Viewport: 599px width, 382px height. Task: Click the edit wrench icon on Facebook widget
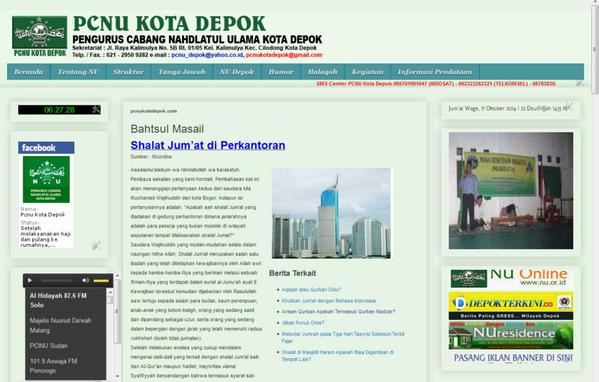96,245
